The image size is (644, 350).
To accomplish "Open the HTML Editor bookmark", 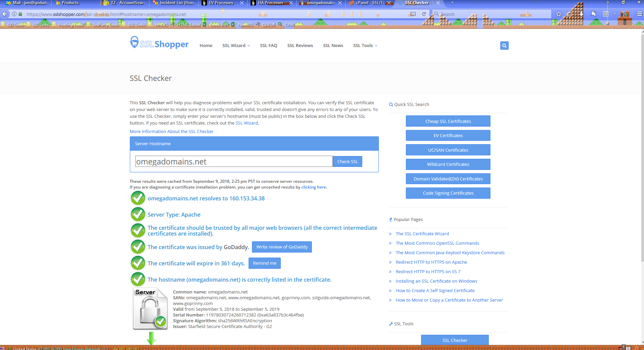I will point(186,24).
